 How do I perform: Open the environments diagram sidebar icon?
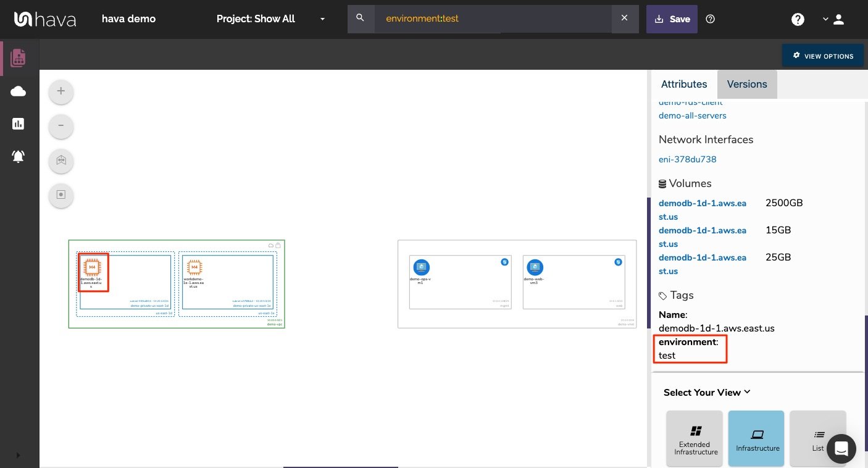[19, 58]
